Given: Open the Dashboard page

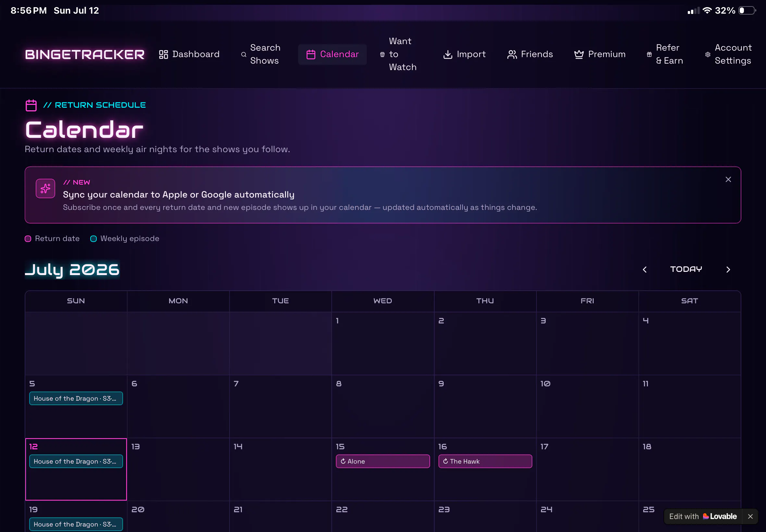Looking at the screenshot, I should click(x=189, y=54).
